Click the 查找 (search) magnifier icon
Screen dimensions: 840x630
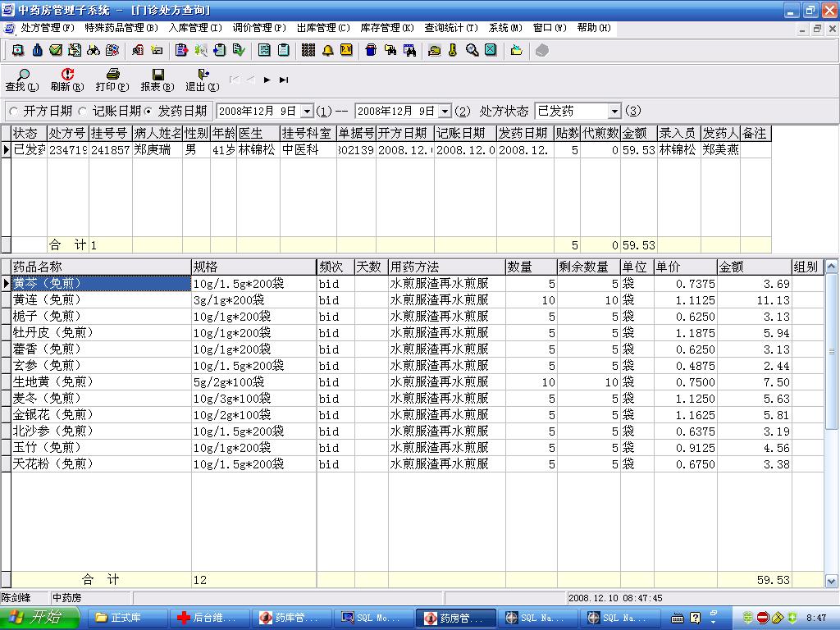tap(21, 75)
